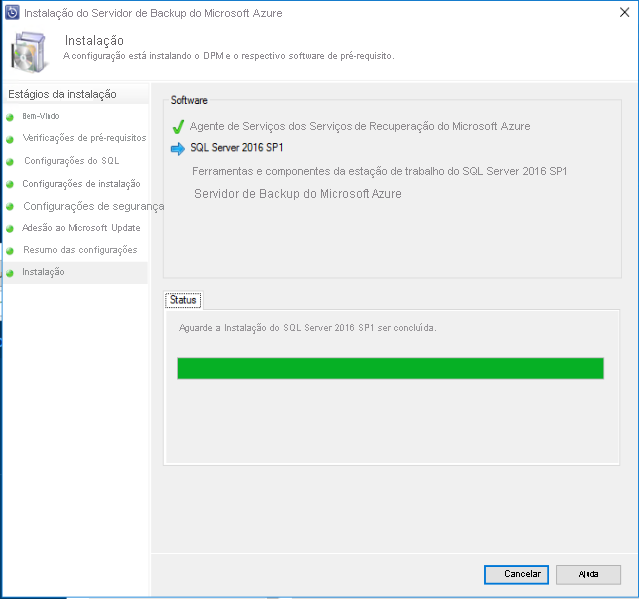
Task: Click the Aguarde a instalação status message
Action: (x=308, y=328)
